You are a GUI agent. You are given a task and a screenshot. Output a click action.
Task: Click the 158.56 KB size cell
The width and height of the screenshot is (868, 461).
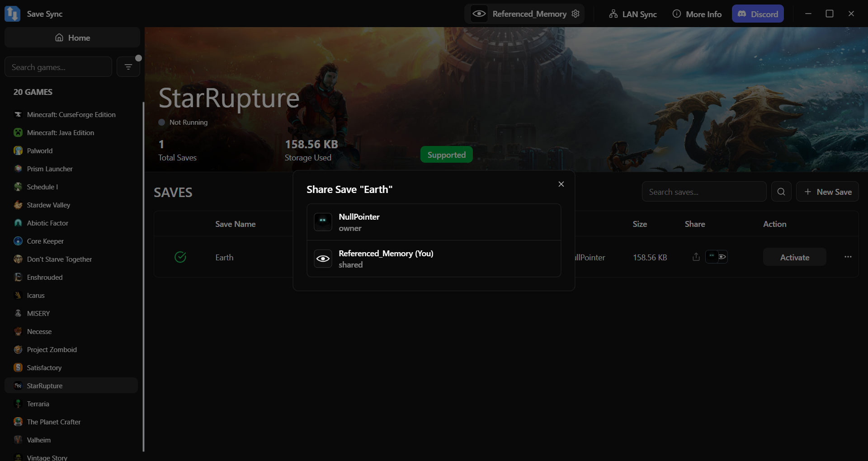tap(650, 257)
